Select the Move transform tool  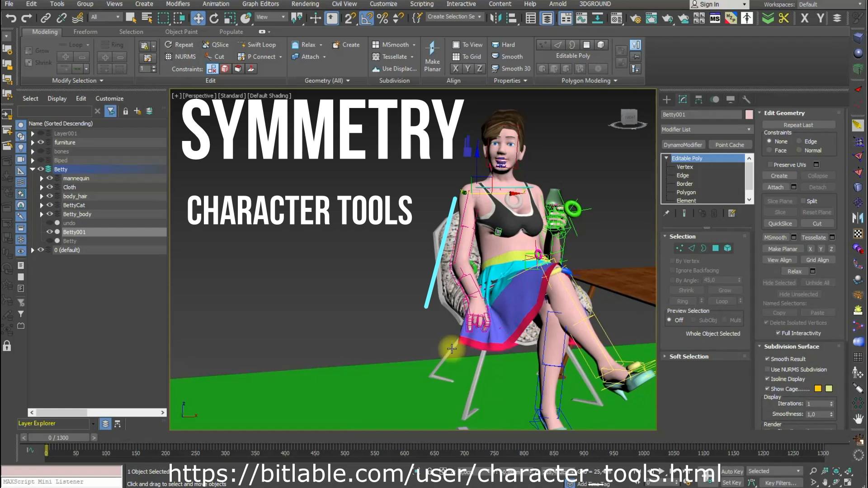(x=198, y=18)
